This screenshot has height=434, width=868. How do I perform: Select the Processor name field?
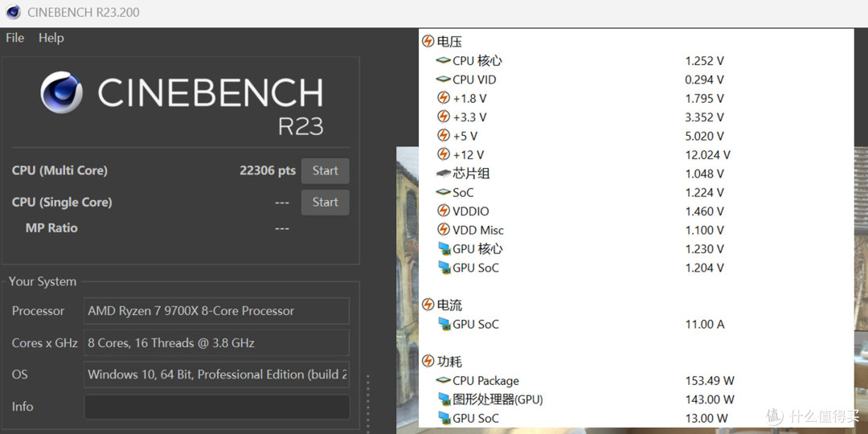[216, 311]
